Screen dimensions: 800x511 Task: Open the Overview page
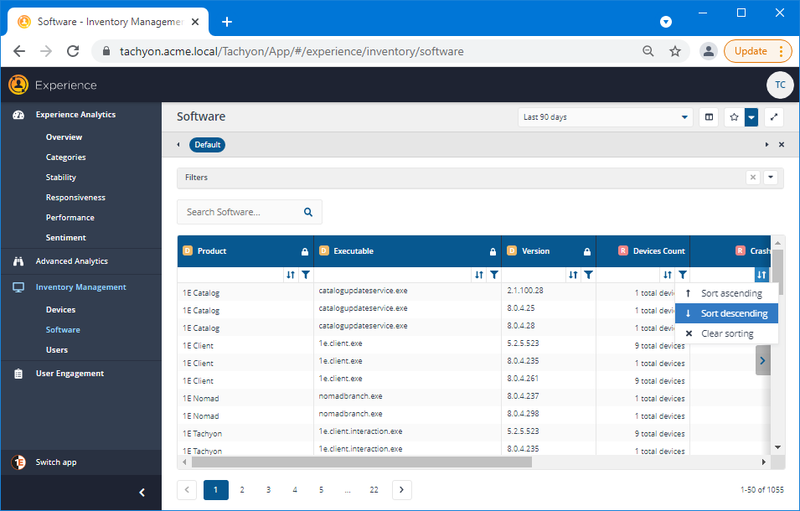pos(64,137)
